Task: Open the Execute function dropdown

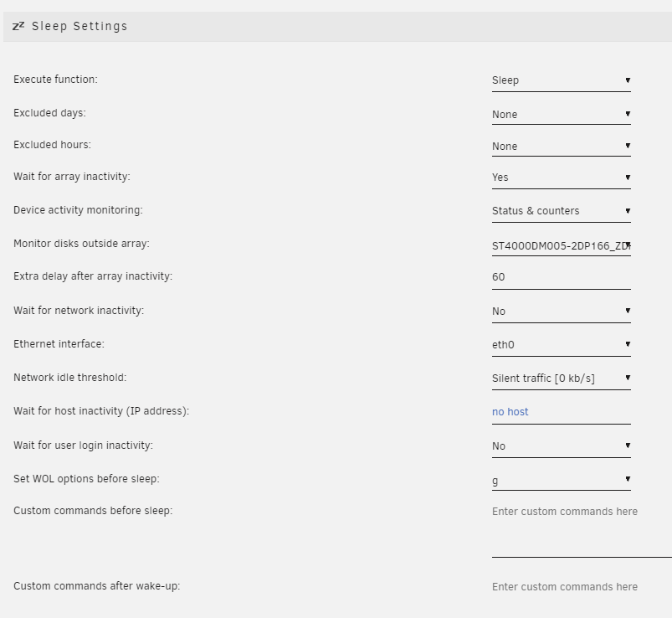Action: point(561,80)
